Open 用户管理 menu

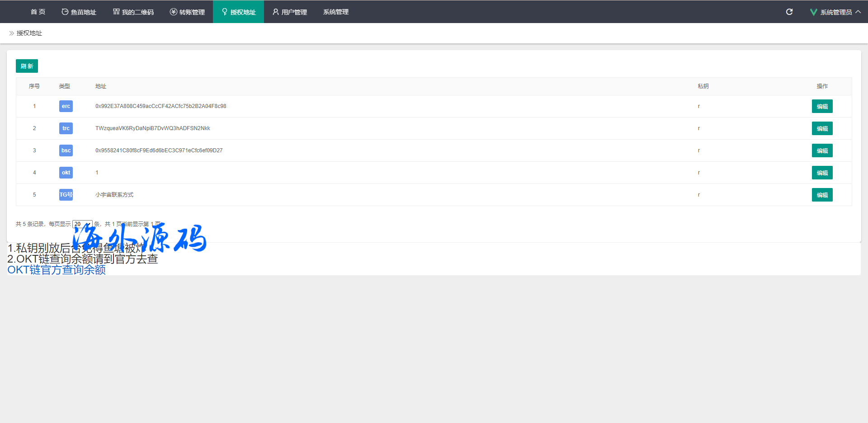290,12
